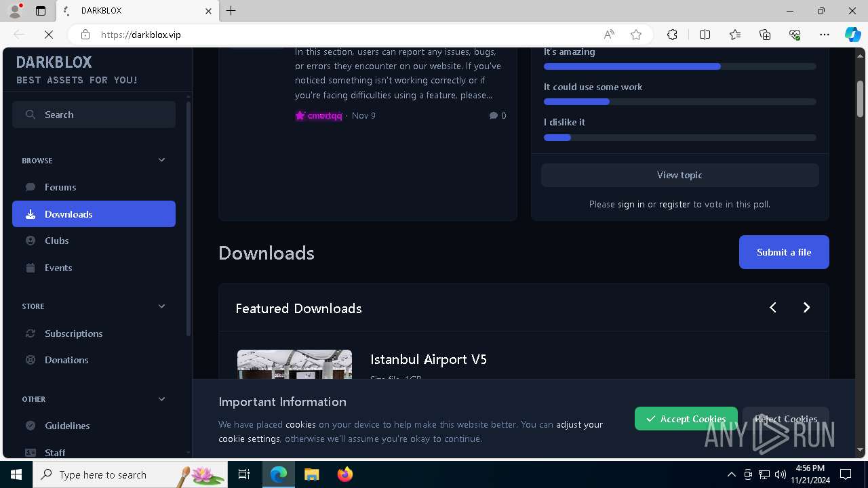This screenshot has height=488, width=868.
Task: Click the 'I dislike it' poll bar
Action: pyautogui.click(x=679, y=138)
